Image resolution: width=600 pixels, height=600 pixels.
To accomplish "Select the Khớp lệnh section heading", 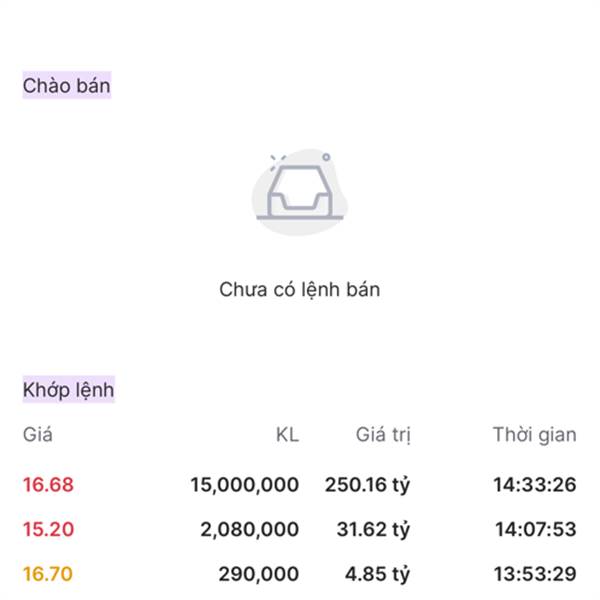I will (69, 390).
